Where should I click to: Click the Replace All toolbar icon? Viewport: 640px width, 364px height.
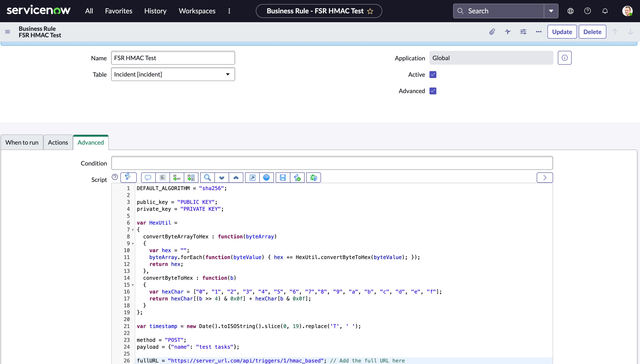click(191, 178)
